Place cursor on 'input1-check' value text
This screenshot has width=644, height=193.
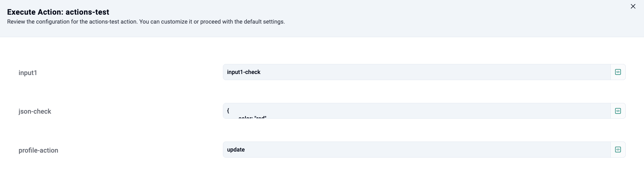244,72
